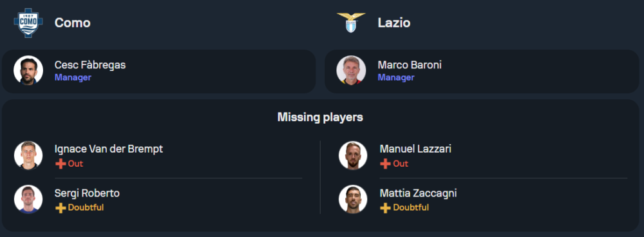Click Mattia Zaccagni's player photo
The width and height of the screenshot is (644, 237).
[x=353, y=199]
